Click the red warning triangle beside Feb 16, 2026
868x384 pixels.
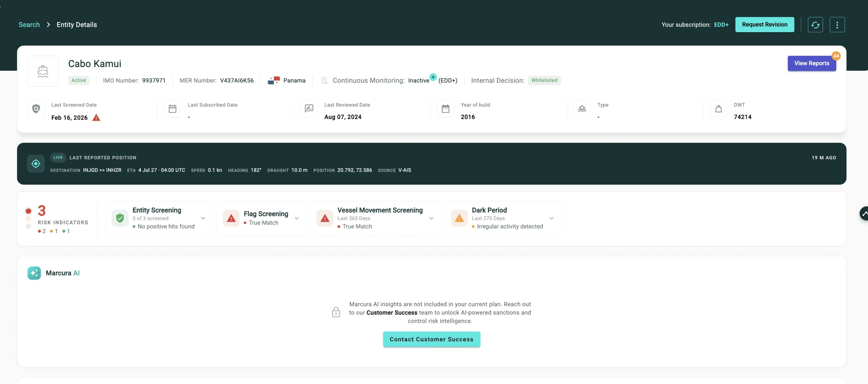(96, 118)
